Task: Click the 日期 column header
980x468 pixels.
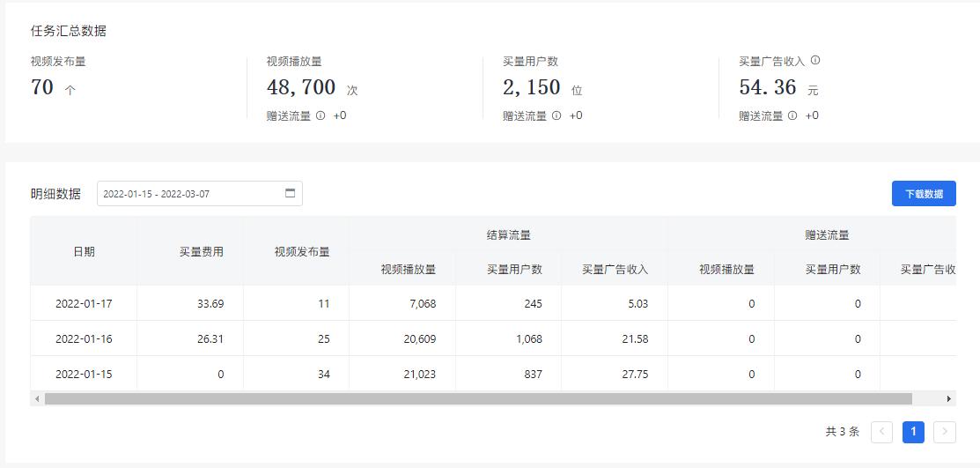Action: pos(84,251)
